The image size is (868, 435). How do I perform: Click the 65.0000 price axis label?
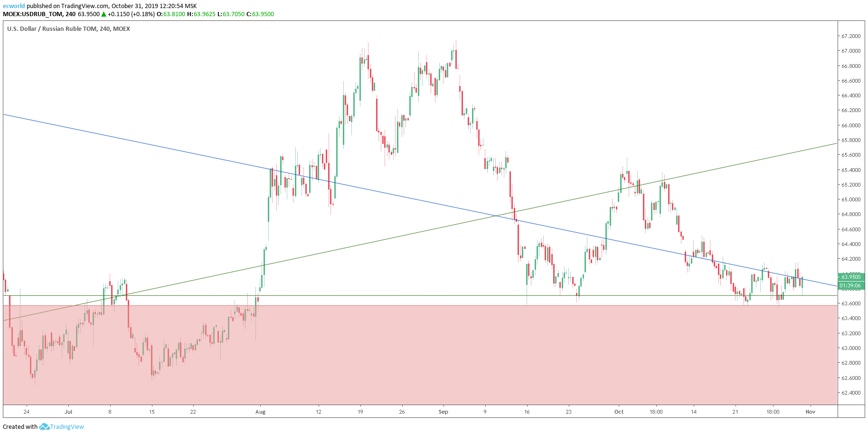(850, 199)
